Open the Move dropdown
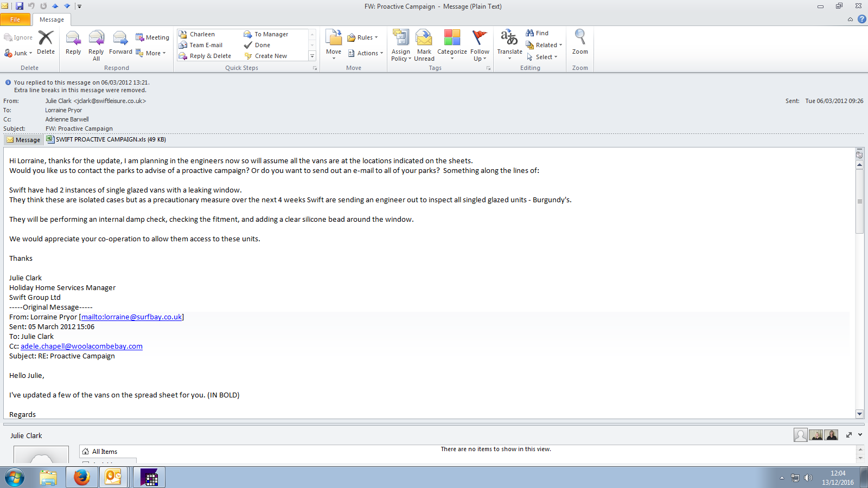Image resolution: width=868 pixels, height=488 pixels. [334, 45]
